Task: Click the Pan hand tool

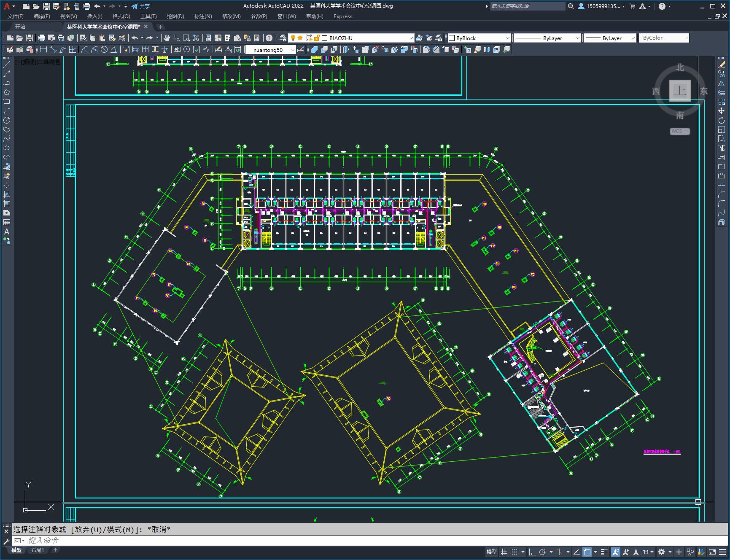Action: (167, 38)
